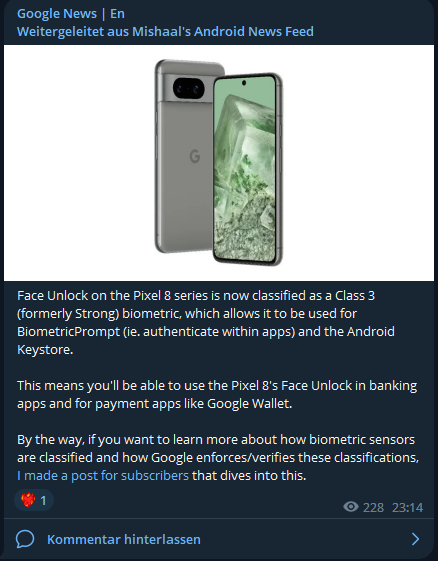Screen dimensions: 438x561
Task: Click the eye views icon
Action: [x=351, y=507]
